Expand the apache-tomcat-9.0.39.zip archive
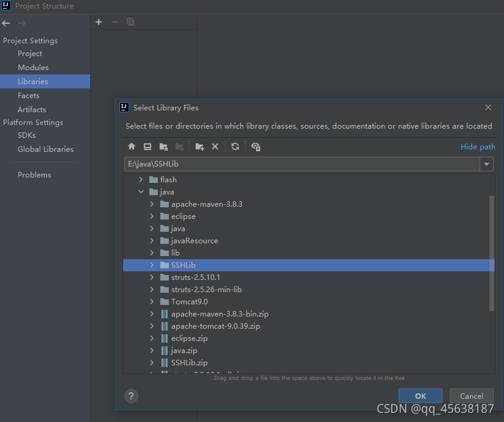This screenshot has height=422, width=504. coord(152,326)
